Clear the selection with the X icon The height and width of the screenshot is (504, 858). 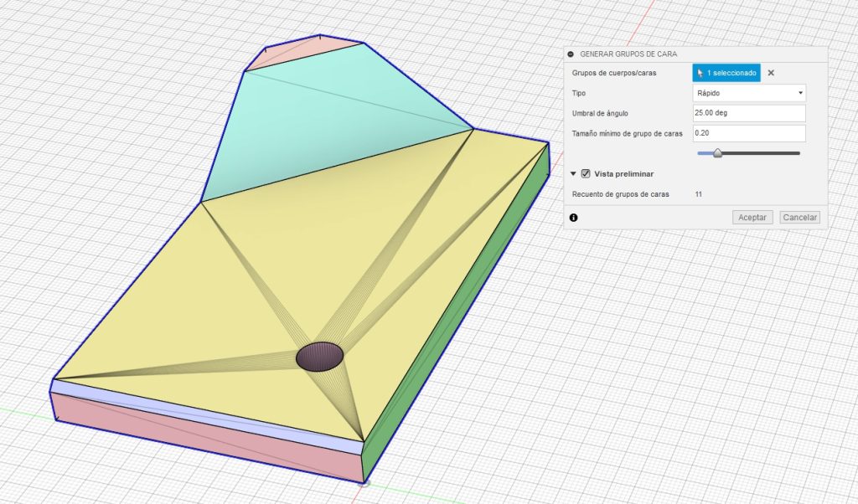(771, 73)
